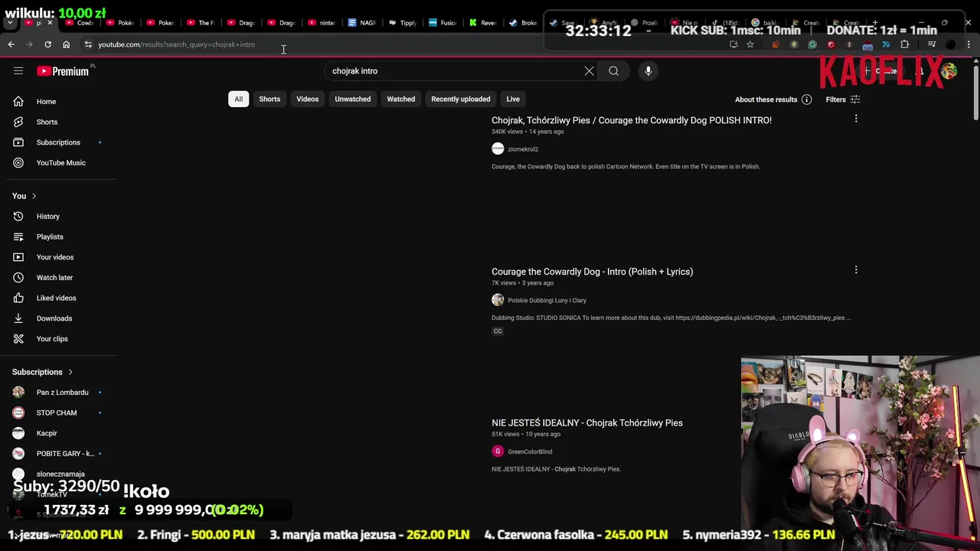Open the three-dot menu for Intro (Polish + Lyrics)
The width and height of the screenshot is (980, 551).
(856, 270)
